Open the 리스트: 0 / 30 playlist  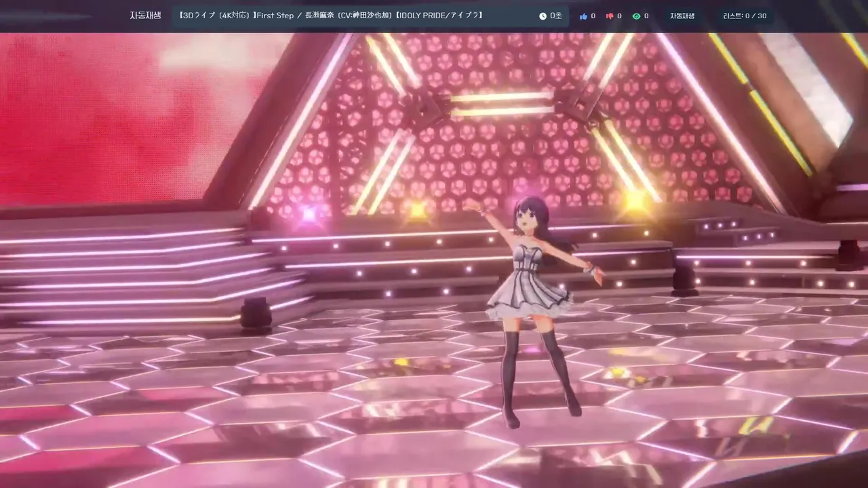click(x=745, y=16)
